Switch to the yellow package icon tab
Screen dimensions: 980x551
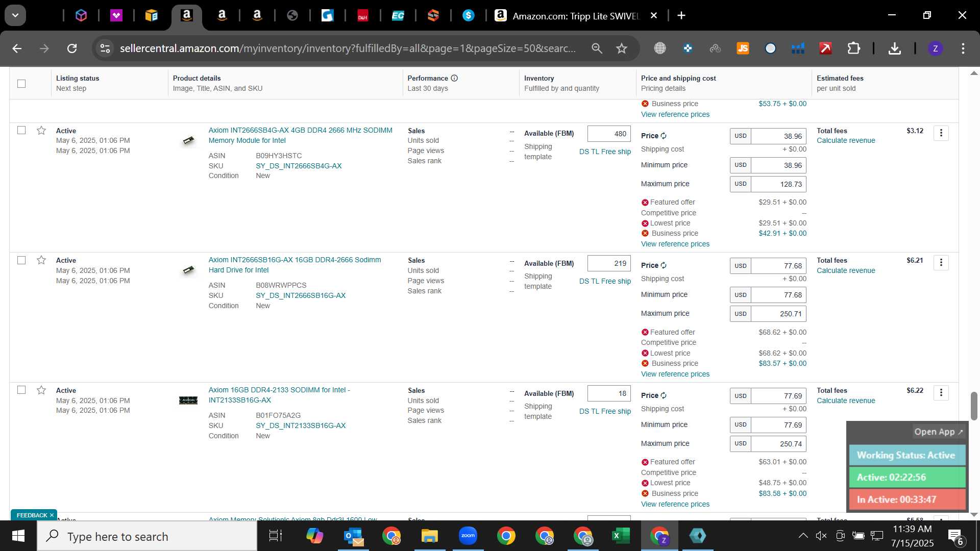152,16
